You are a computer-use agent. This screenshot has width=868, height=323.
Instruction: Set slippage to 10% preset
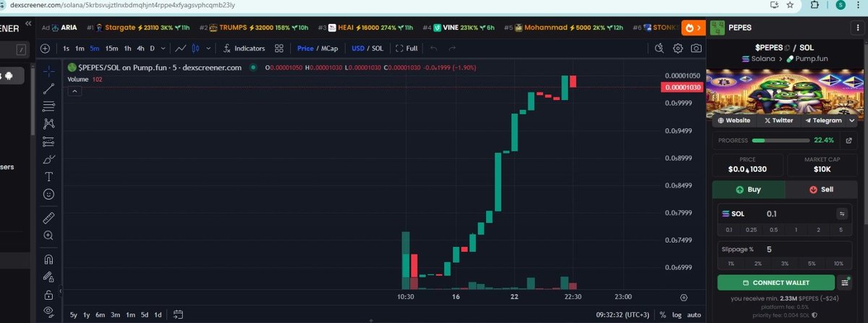pyautogui.click(x=838, y=264)
